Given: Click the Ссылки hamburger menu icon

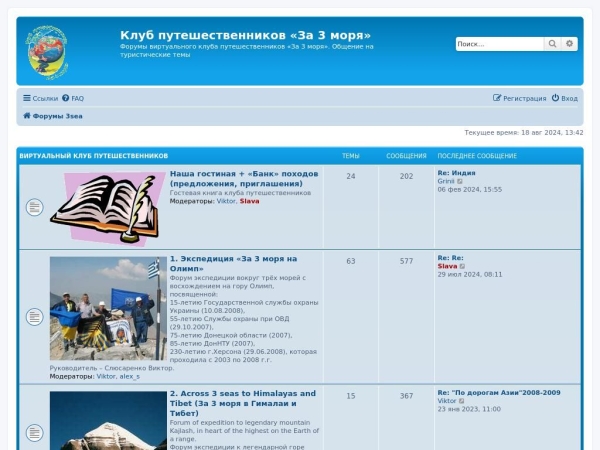Looking at the screenshot, I should (x=26, y=98).
